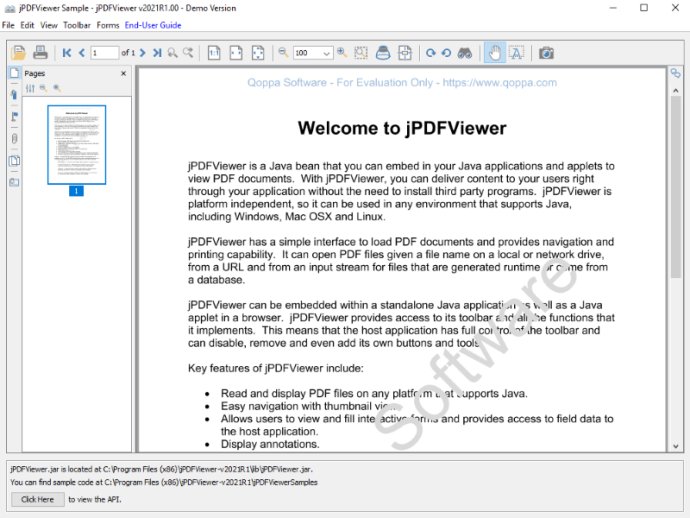
Task: Go to previous page
Action: [x=82, y=53]
